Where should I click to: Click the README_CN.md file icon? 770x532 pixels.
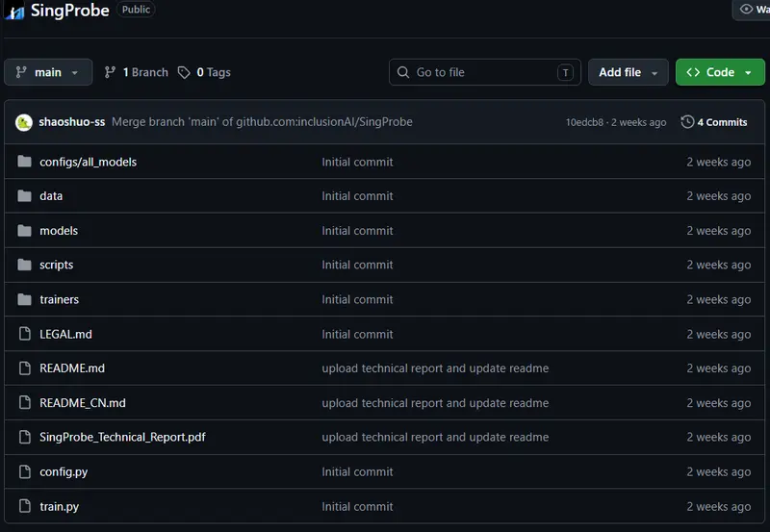click(25, 402)
